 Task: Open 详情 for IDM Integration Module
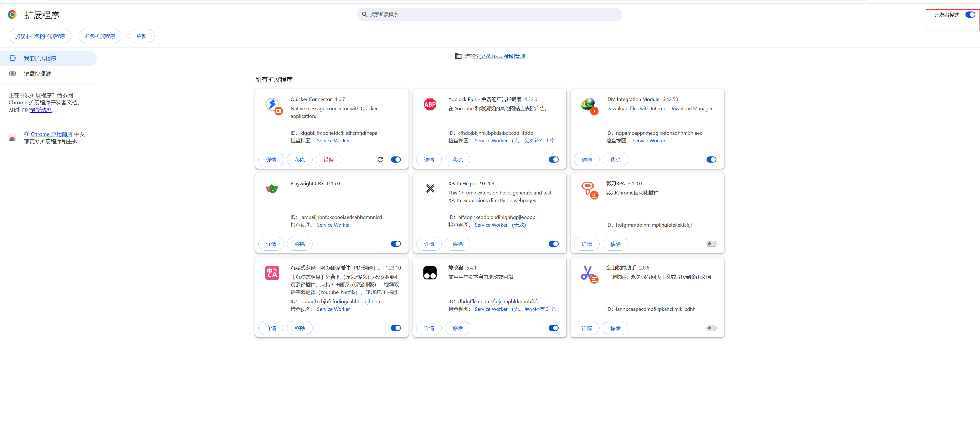click(x=587, y=160)
